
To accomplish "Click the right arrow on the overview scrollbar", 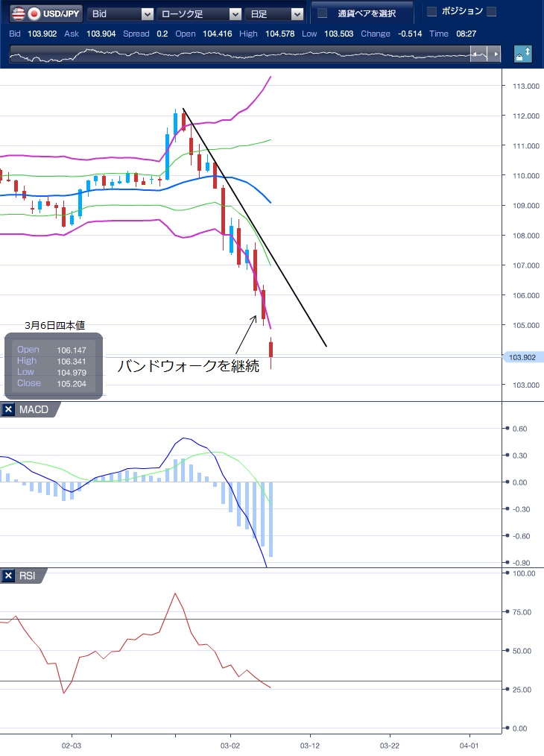I will (x=496, y=55).
